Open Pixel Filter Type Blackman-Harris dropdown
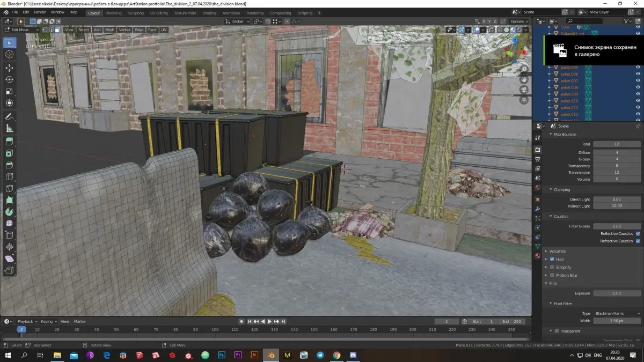The height and width of the screenshot is (362, 644). click(x=617, y=313)
